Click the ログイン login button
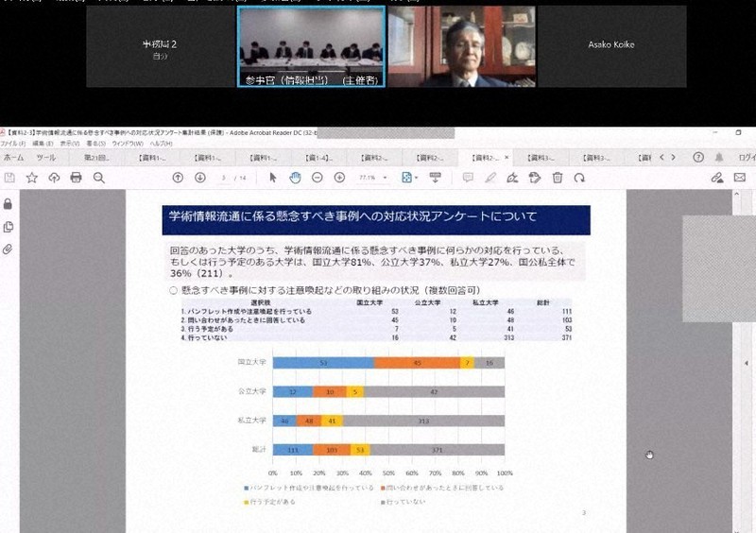The height and width of the screenshot is (533, 756). (x=747, y=157)
